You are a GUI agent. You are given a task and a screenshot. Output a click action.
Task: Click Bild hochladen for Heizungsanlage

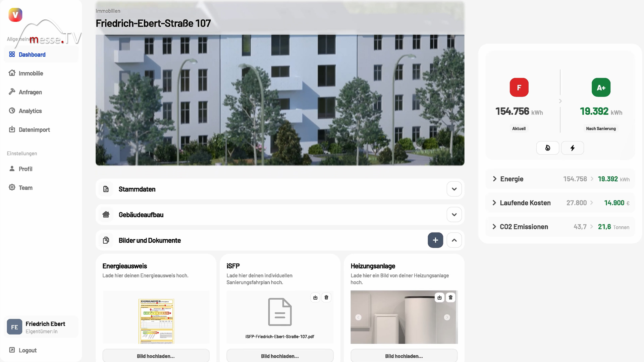pos(404,356)
